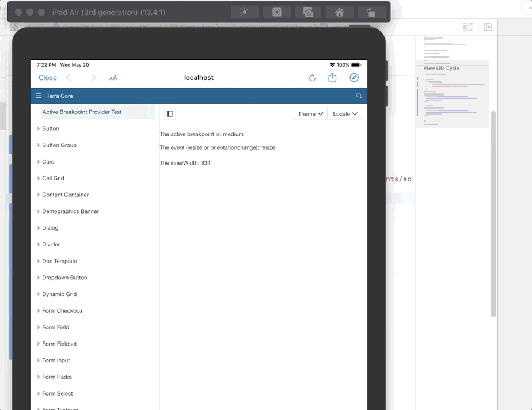Screen dimensions: 532x410
Task: Click the Xcode editor vertical scrollbar
Action: pos(493,214)
